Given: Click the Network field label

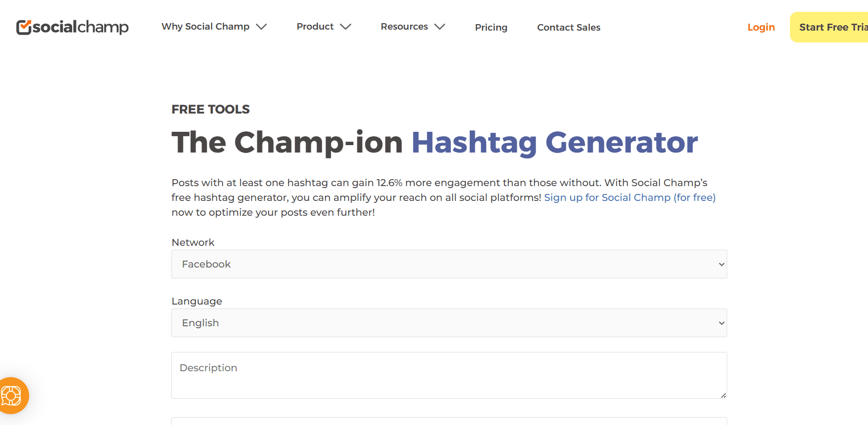Looking at the screenshot, I should 193,242.
